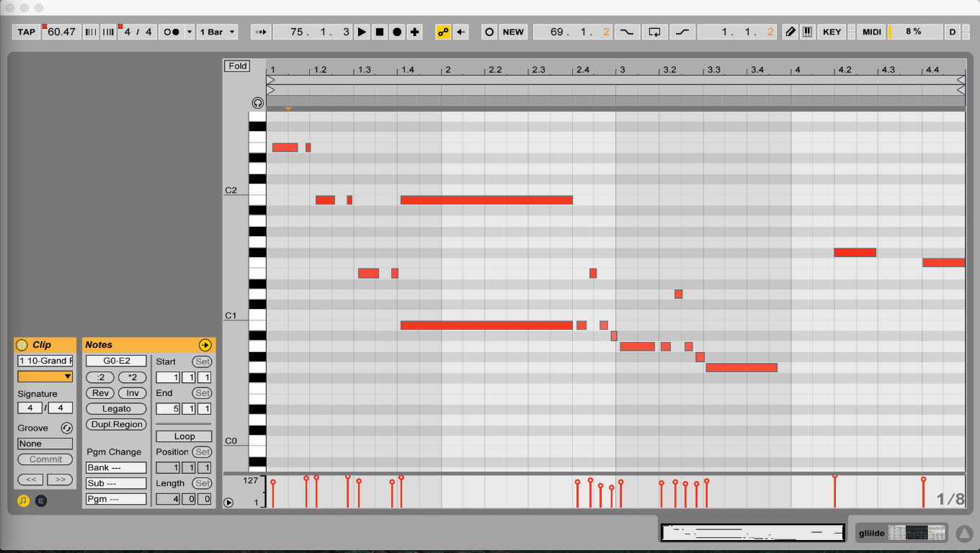
Task: Click the tempo field showing 60.47
Action: point(62,32)
